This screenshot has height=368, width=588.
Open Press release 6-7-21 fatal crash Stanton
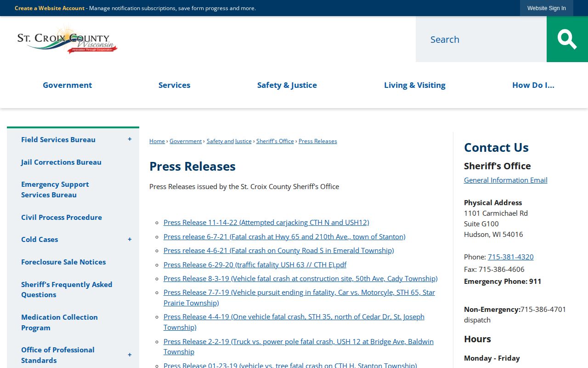pyautogui.click(x=284, y=237)
